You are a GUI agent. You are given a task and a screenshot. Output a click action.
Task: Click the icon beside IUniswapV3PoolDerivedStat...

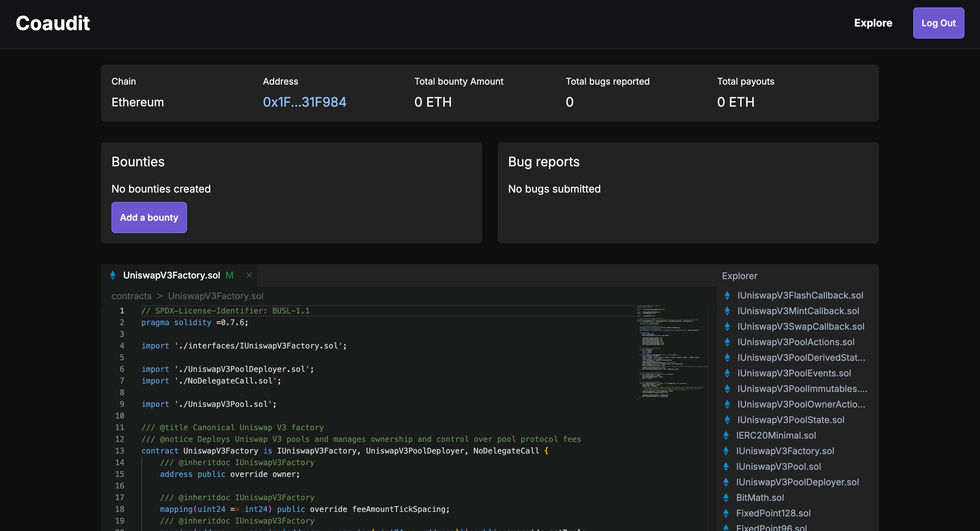pos(727,358)
